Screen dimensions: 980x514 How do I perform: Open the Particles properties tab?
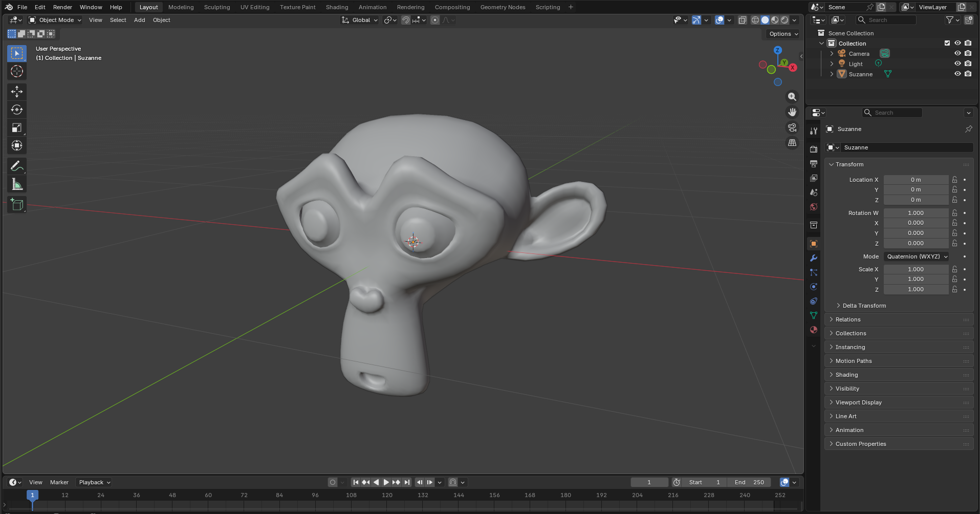(x=814, y=272)
